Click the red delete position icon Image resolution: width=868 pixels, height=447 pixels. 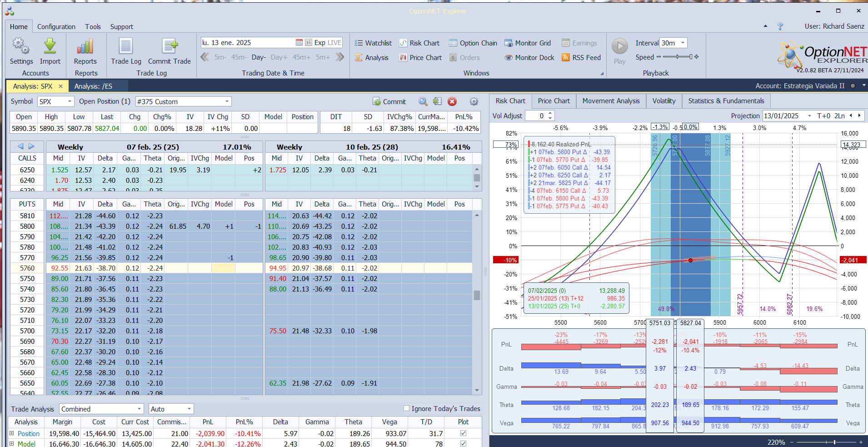click(452, 102)
